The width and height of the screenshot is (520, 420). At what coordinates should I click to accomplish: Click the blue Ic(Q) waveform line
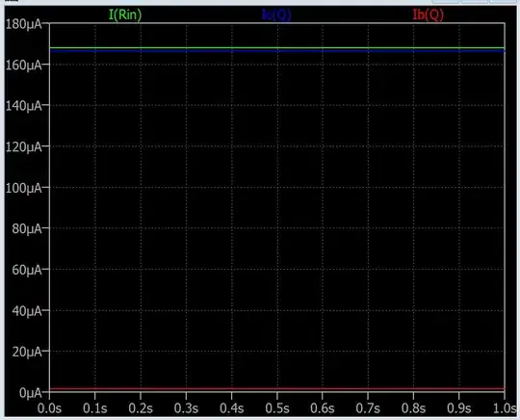[x=277, y=51]
